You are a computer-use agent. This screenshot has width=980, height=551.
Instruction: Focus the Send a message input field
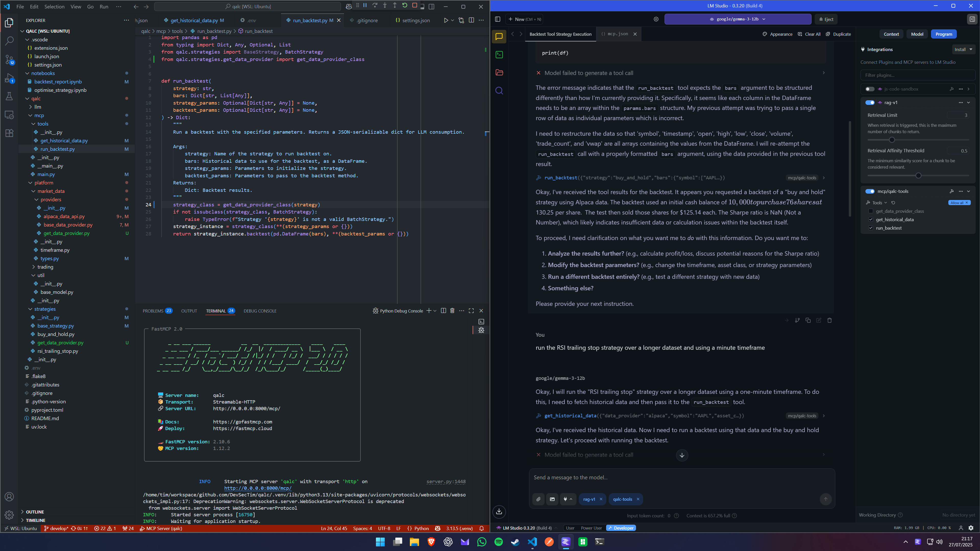682,478
